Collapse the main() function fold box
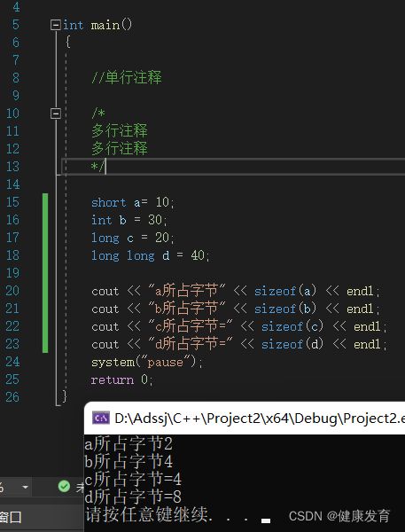The height and width of the screenshot is (532, 405). (55, 25)
